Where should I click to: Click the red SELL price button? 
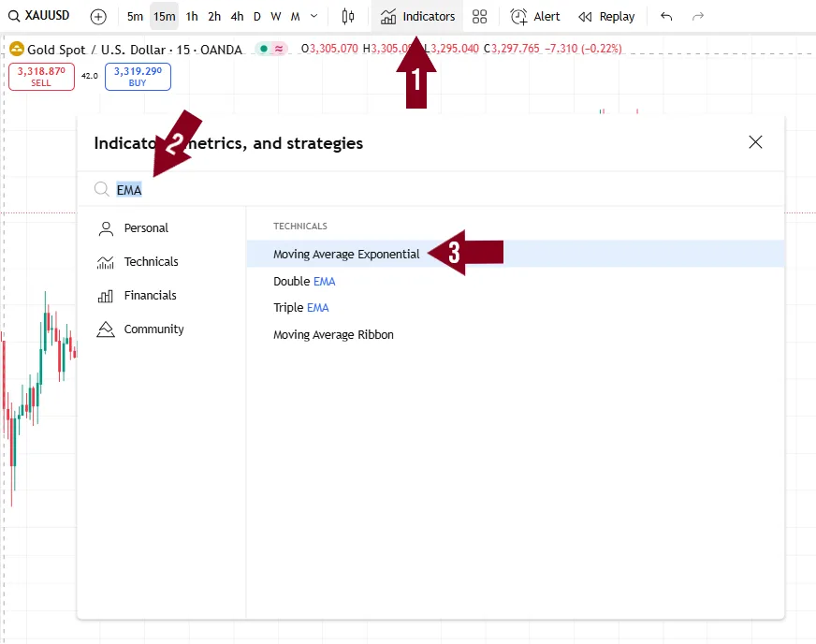tap(41, 77)
